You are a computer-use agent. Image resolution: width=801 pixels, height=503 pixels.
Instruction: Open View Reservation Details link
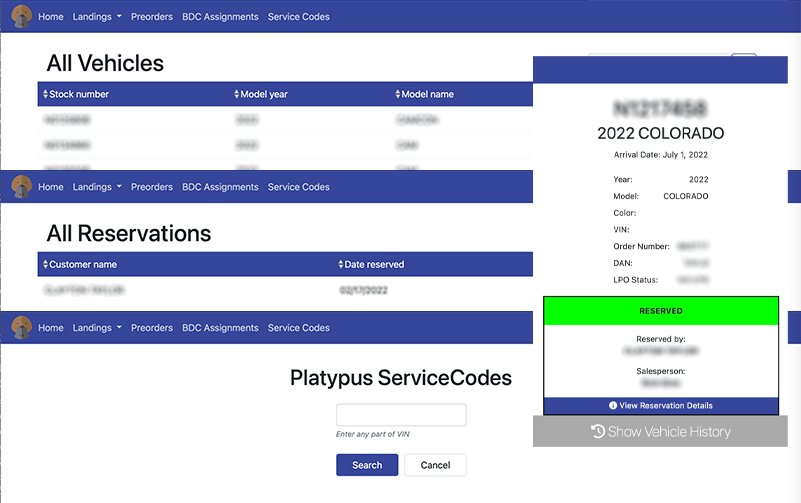coord(661,406)
